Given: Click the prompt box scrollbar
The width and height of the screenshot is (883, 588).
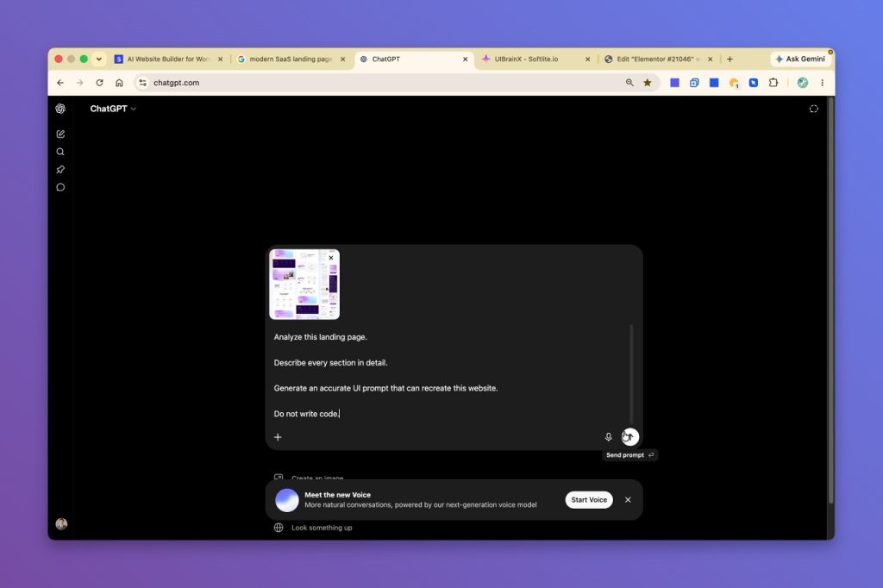Looking at the screenshot, I should point(631,374).
